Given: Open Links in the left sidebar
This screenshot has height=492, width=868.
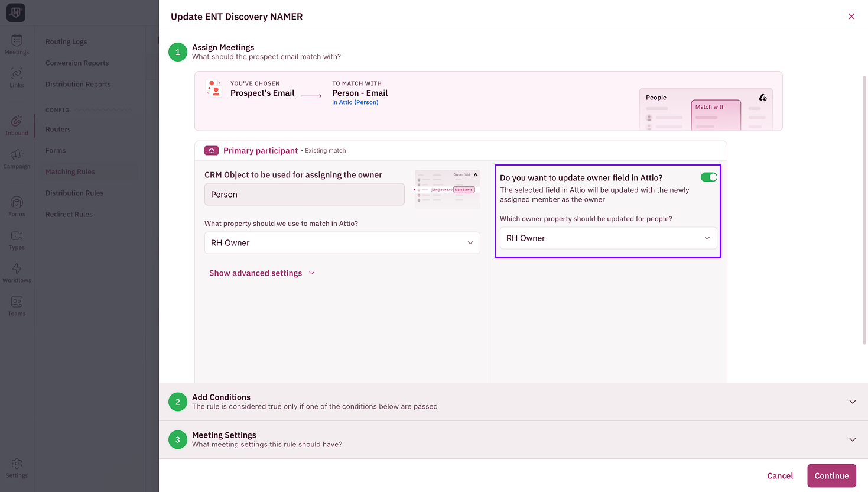Looking at the screenshot, I should point(17,77).
